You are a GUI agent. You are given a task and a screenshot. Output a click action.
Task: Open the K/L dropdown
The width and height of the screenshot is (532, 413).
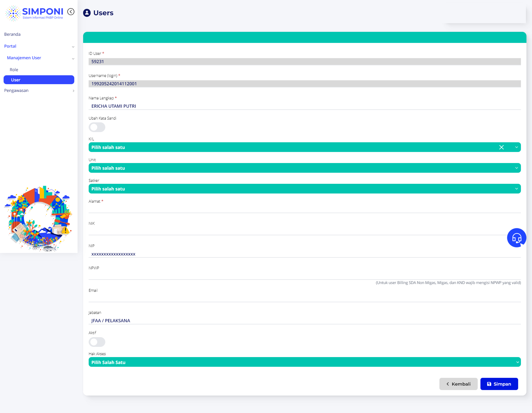305,147
